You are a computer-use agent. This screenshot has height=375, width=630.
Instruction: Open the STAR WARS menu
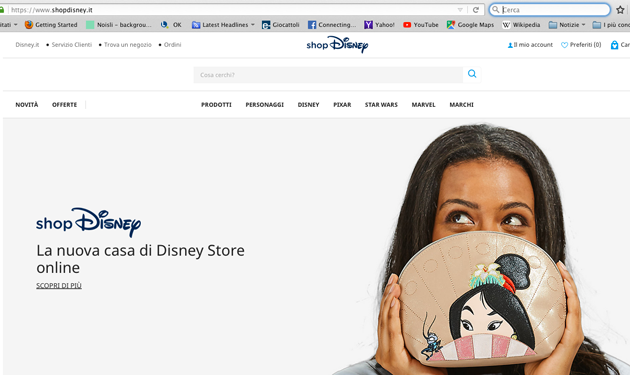pyautogui.click(x=381, y=105)
